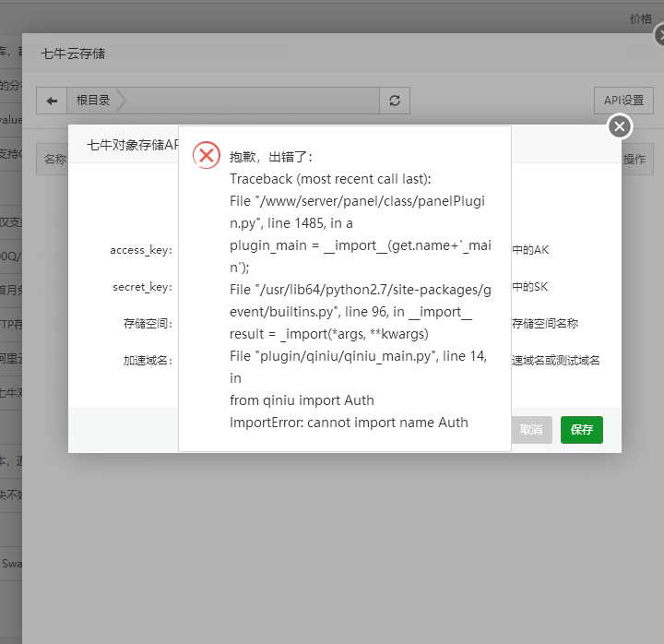The height and width of the screenshot is (644, 664).
Task: Click the 七牛云存储 window title
Action: [73, 54]
